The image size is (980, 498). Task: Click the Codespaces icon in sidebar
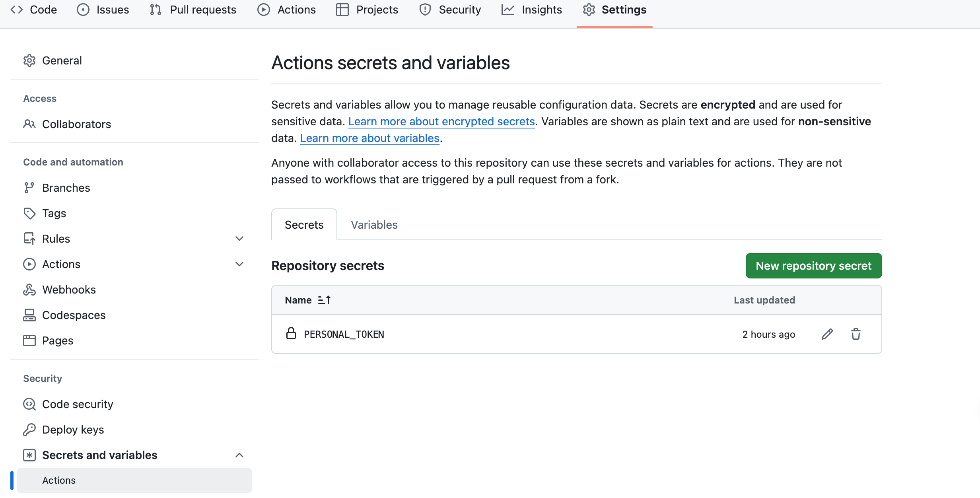29,315
